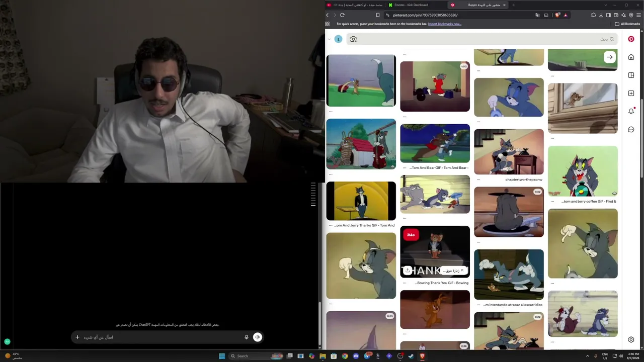Image resolution: width=644 pixels, height=362 pixels.
Task: Share the Bowing Thank You pin
Action: [x=408, y=270]
